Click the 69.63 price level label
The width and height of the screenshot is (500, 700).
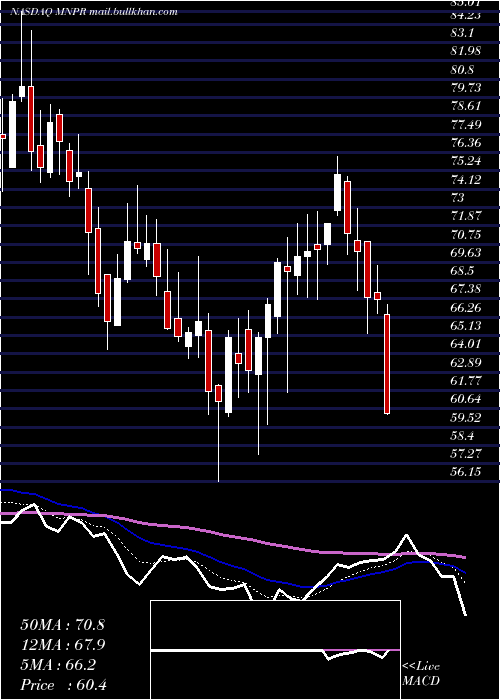pyautogui.click(x=466, y=253)
